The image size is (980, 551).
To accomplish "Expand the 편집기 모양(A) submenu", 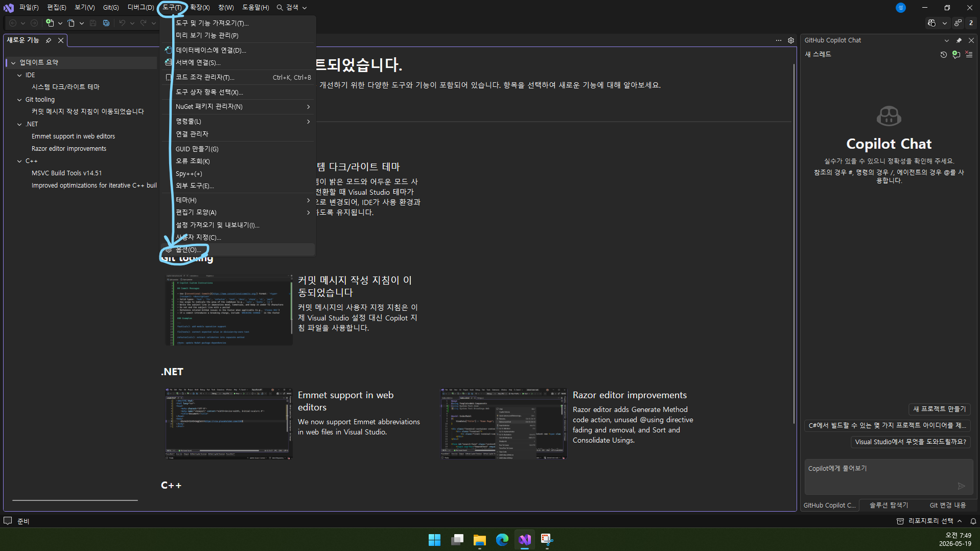I will [309, 213].
